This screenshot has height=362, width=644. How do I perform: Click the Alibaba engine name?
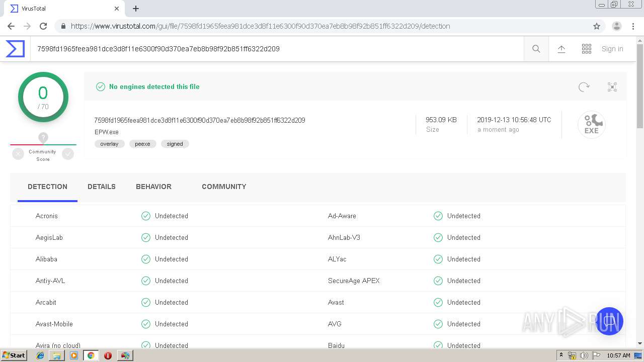(x=46, y=259)
